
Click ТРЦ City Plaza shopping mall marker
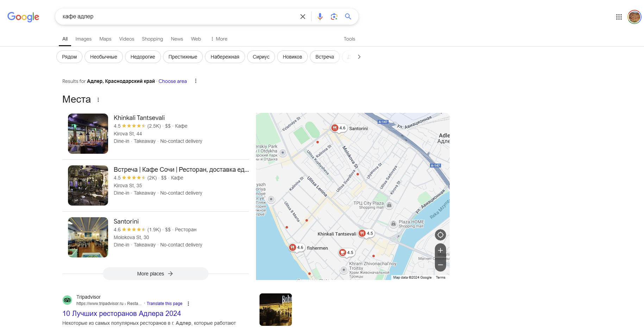tap(389, 205)
